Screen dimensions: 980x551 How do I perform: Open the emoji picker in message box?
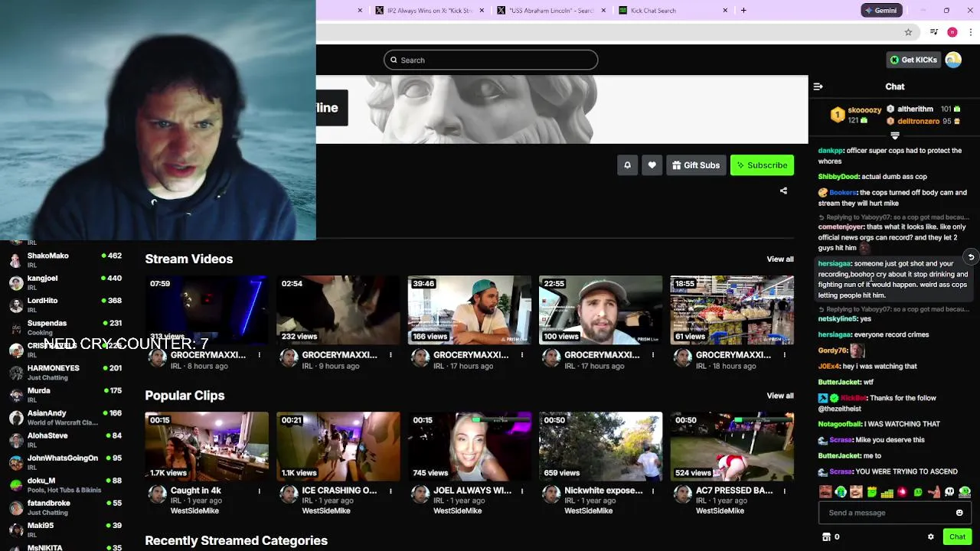(959, 513)
